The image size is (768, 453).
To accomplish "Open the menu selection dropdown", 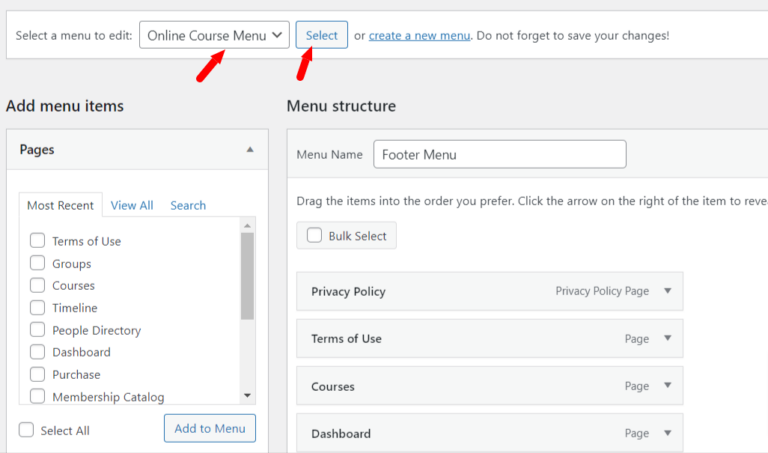I will click(214, 35).
